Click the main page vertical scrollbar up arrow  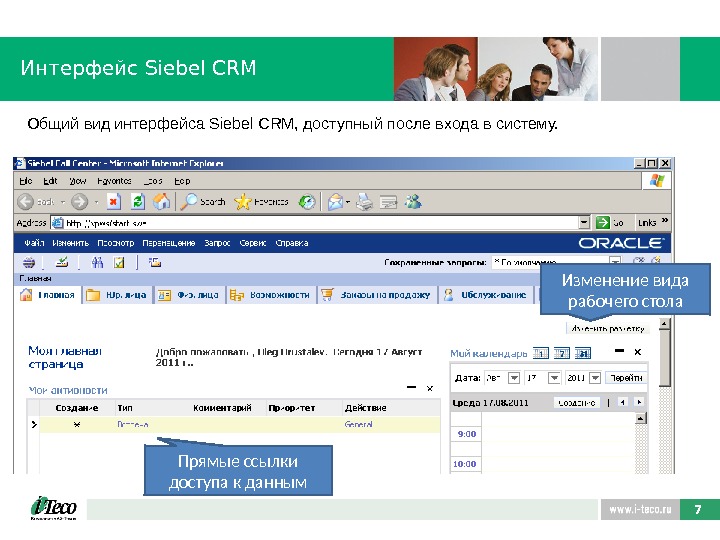(x=664, y=324)
